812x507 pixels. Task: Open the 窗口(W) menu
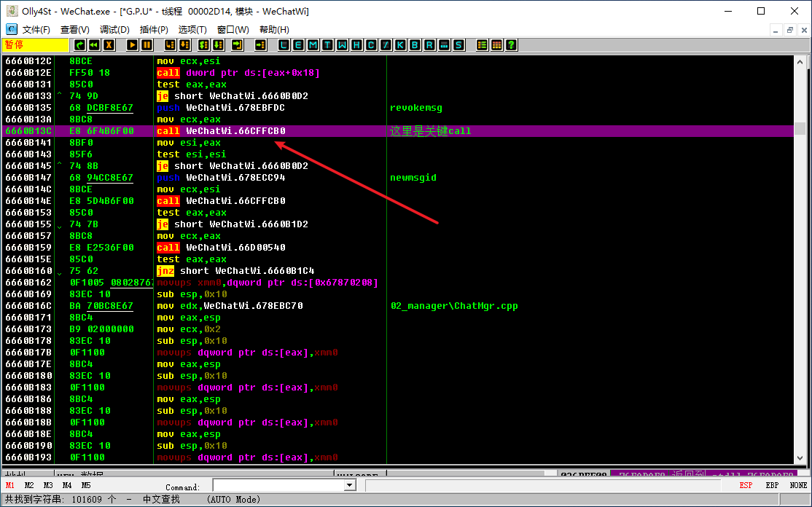233,29
